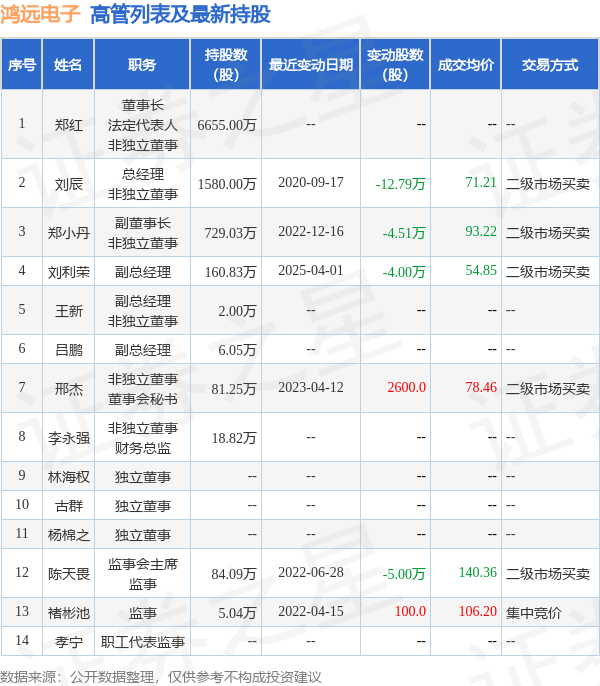Click the holding value 1580.00万

pyautogui.click(x=227, y=184)
